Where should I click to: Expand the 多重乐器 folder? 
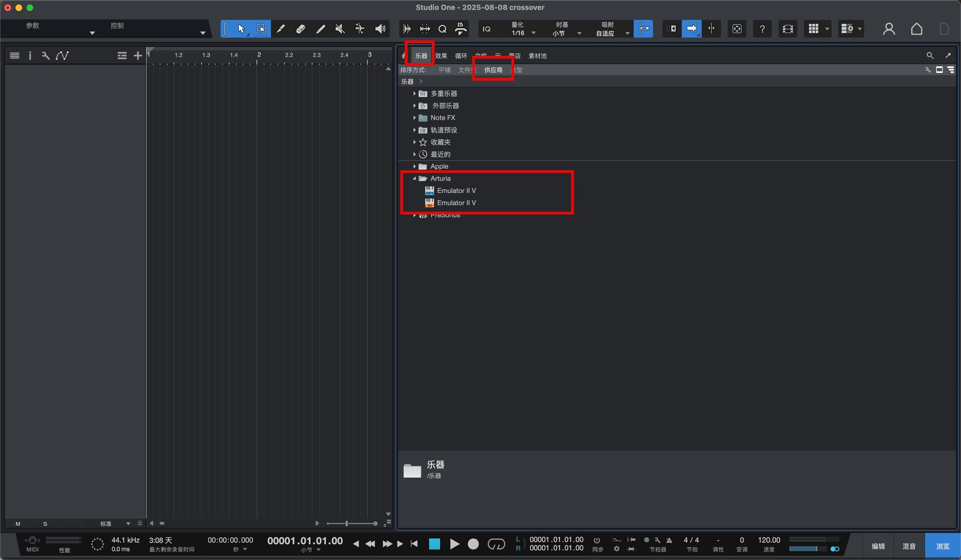click(414, 94)
